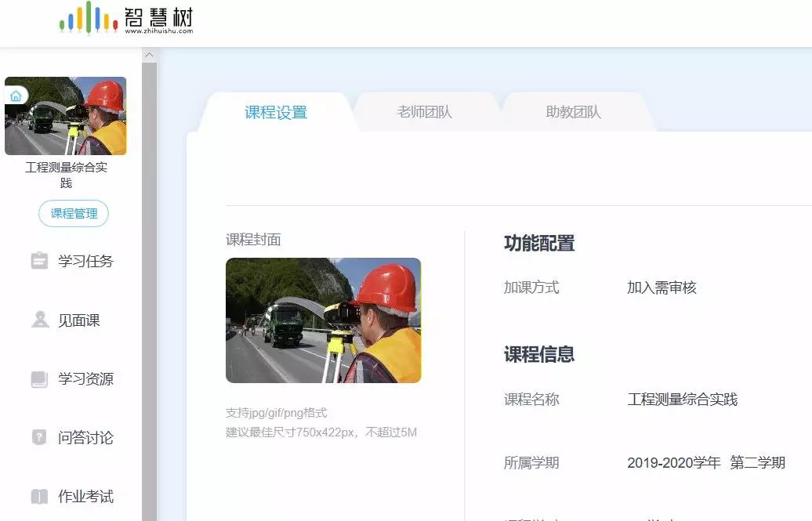
Task: Open the 老师团队 tab
Action: 425,112
